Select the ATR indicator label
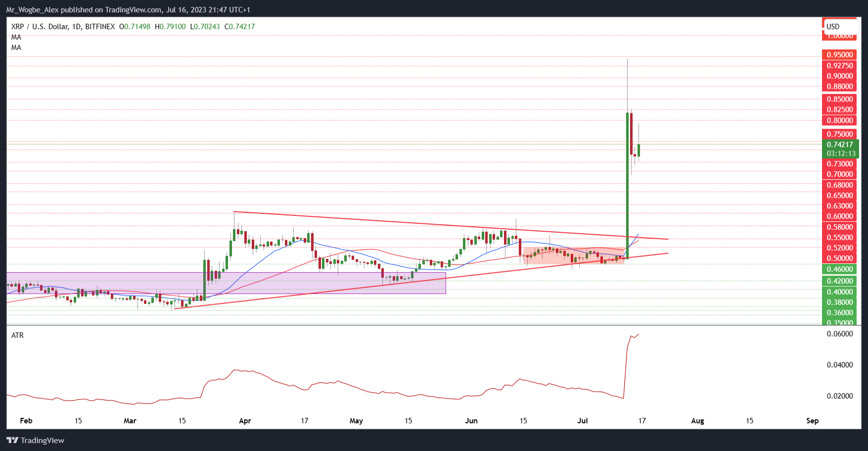The width and height of the screenshot is (868, 451). pos(17,335)
